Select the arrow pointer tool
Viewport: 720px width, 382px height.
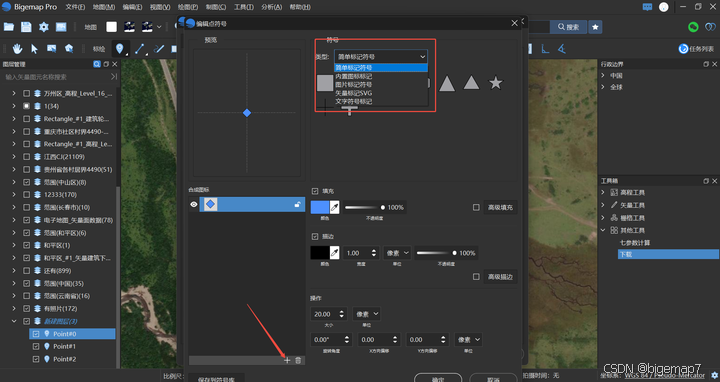[34, 48]
